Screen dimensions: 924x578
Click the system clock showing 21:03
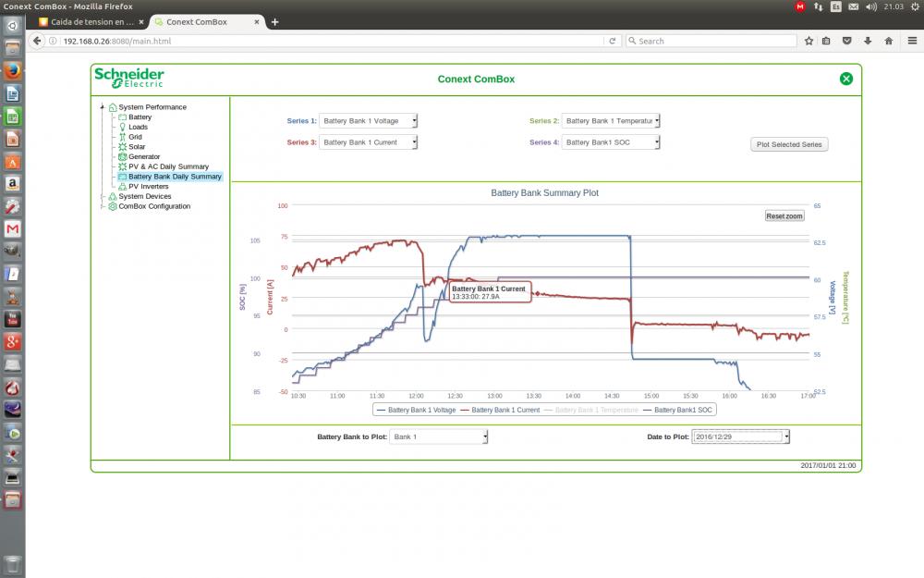(x=894, y=6)
